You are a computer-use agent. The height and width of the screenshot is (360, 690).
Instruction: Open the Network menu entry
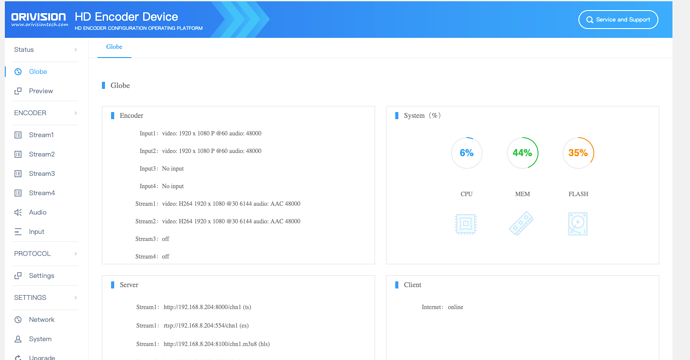pyautogui.click(x=42, y=320)
